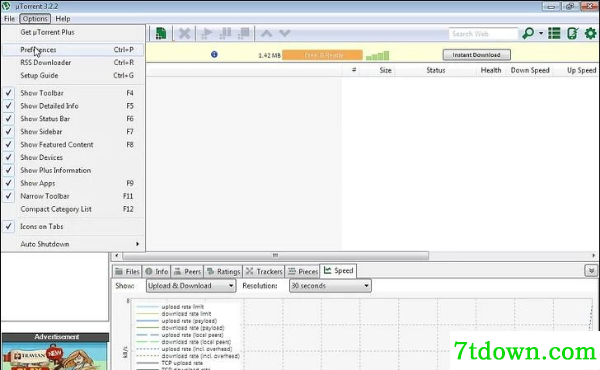
Task: Expand the Auto Shutdown submenu
Action: click(73, 244)
